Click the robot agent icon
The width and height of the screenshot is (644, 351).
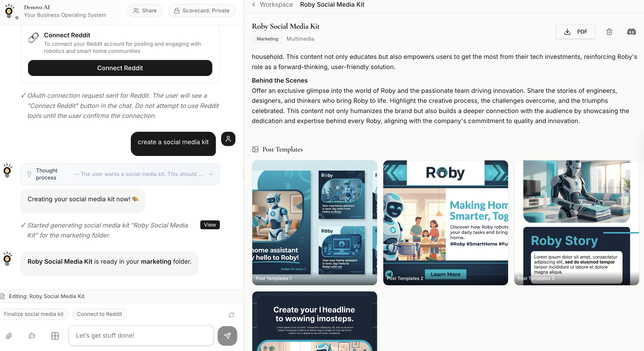(32, 335)
